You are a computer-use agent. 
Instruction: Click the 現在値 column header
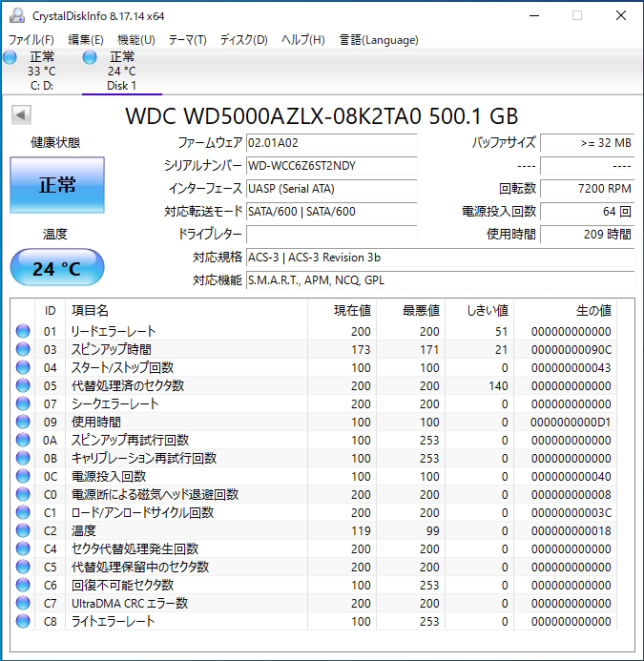[x=342, y=311]
